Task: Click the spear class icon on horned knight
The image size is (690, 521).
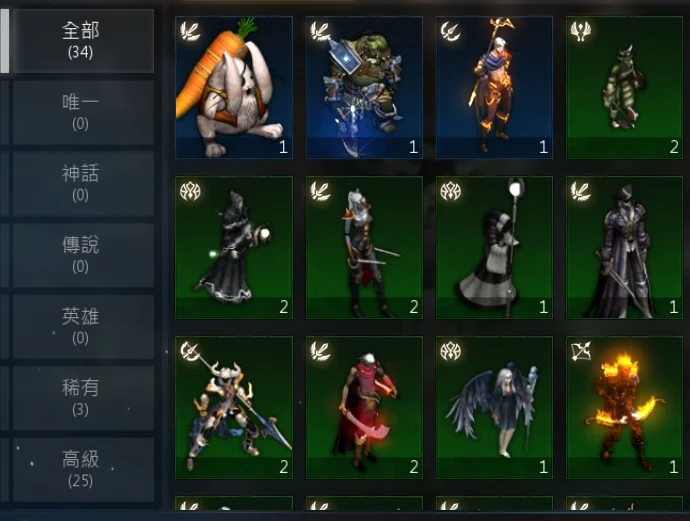Action: 190,351
